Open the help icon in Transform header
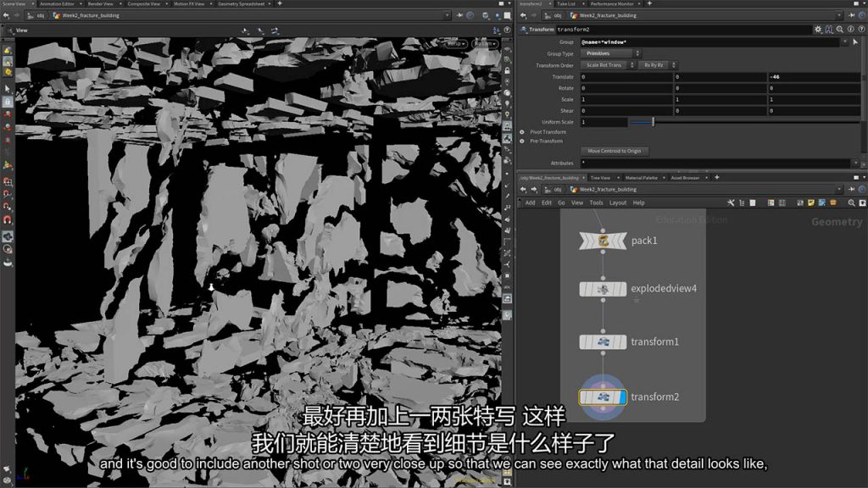This screenshot has height=488, width=868. tap(850, 29)
